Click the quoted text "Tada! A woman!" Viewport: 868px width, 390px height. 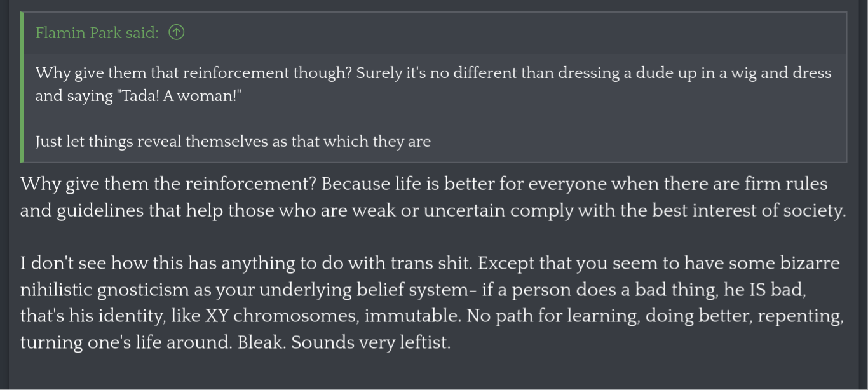pos(179,97)
